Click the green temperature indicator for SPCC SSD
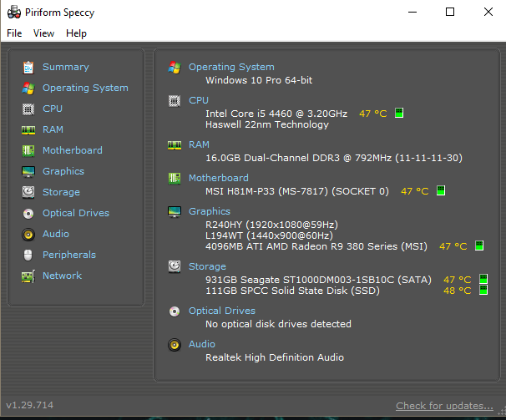The height and width of the screenshot is (420, 506). tap(483, 290)
